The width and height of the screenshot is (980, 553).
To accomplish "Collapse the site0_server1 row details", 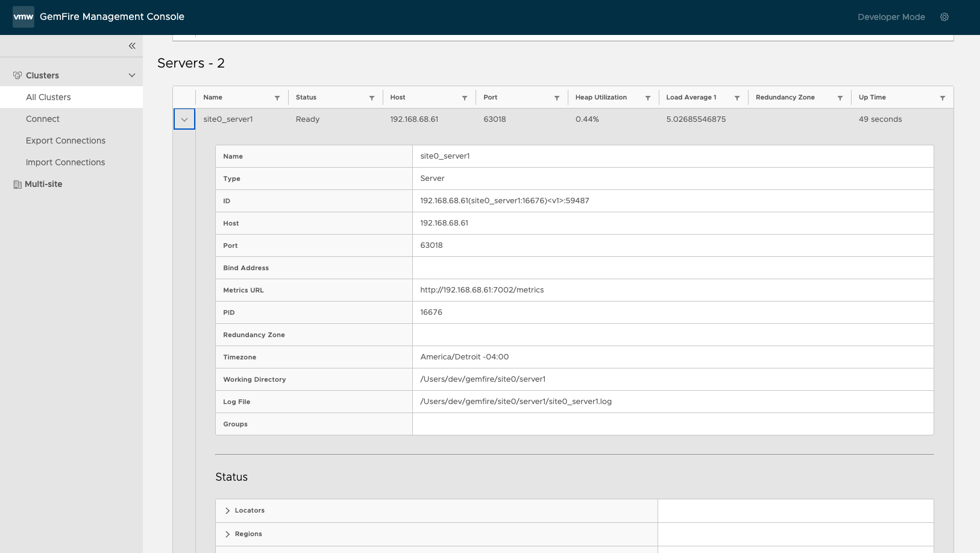I will pyautogui.click(x=184, y=119).
